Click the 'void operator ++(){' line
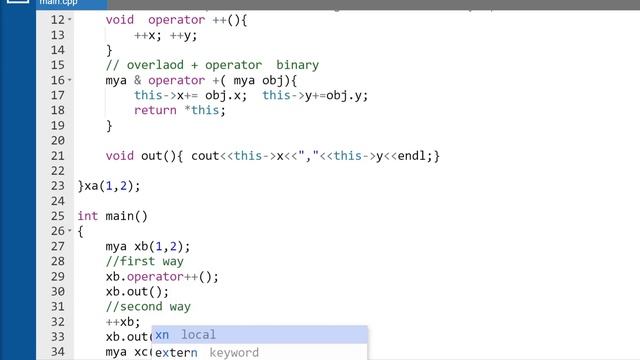The height and width of the screenshot is (360, 640). click(x=176, y=20)
